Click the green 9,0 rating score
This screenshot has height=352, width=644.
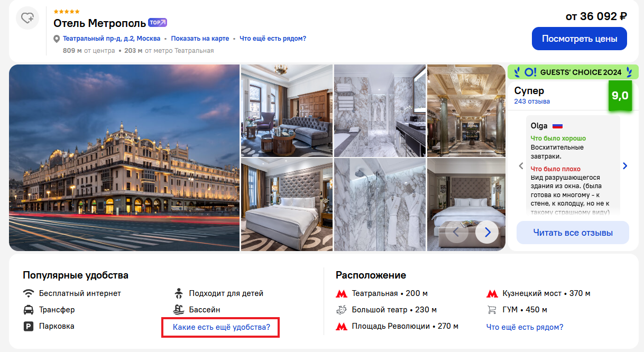point(620,96)
